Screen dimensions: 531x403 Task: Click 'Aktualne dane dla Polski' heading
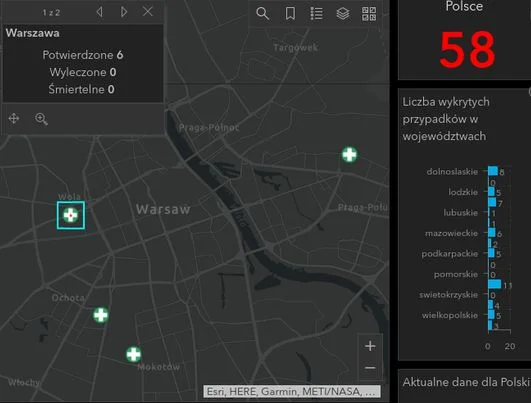tap(466, 382)
